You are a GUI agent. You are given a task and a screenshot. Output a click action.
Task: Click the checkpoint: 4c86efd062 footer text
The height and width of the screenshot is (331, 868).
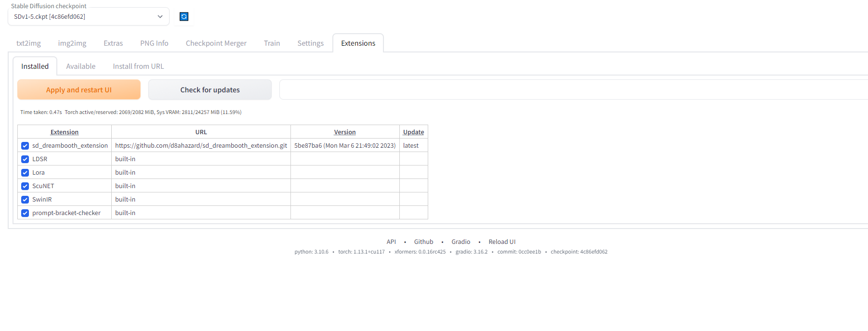pyautogui.click(x=579, y=252)
